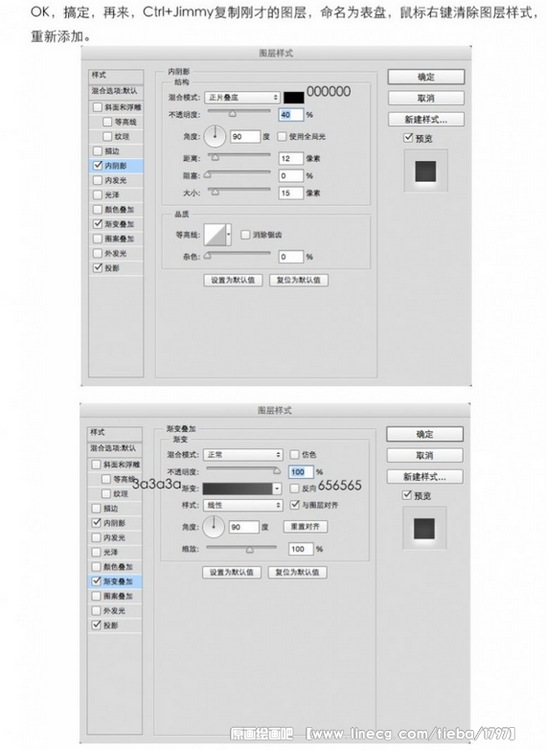Open 样式 线性 dropdown
Viewport: 547px width, 750px height.
(242, 505)
